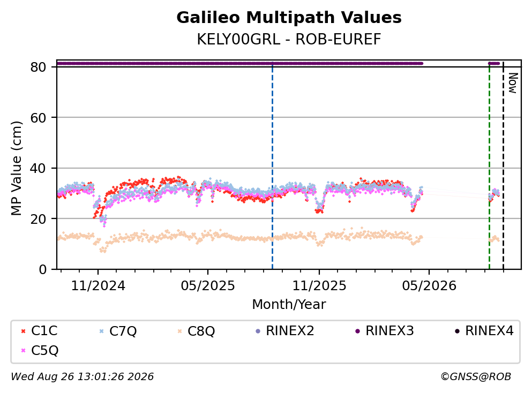This screenshot has width=532, height=393.
Task: Click the C7Q light-blue legend marker
Action: [x=101, y=331]
